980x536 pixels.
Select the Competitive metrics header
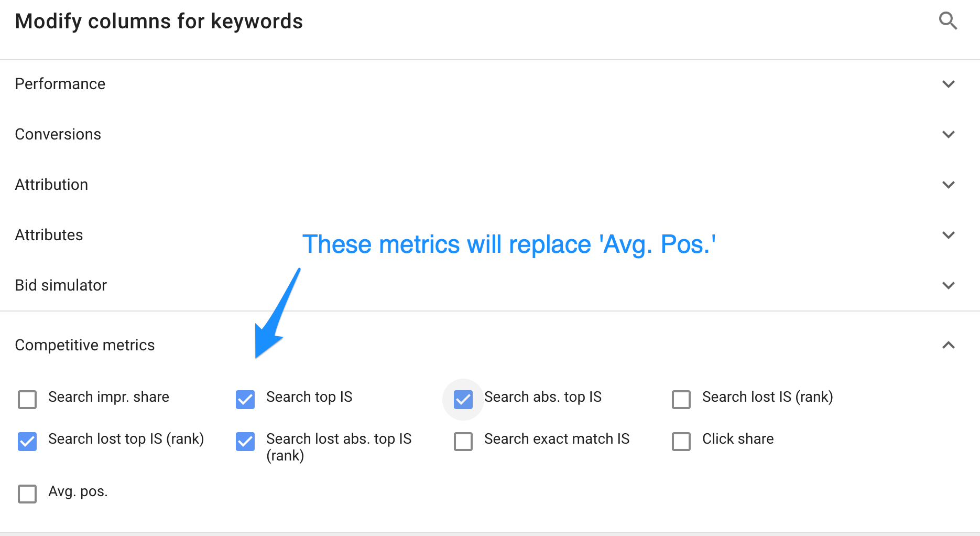(85, 345)
